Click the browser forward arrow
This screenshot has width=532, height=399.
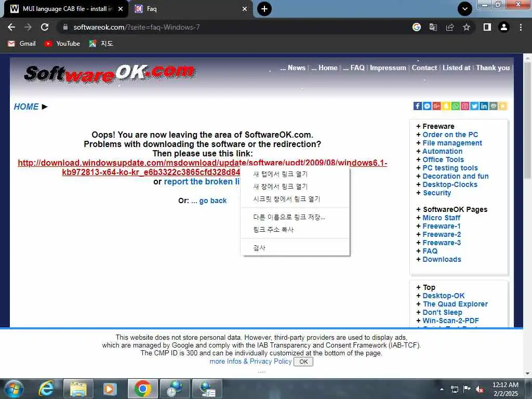28,27
